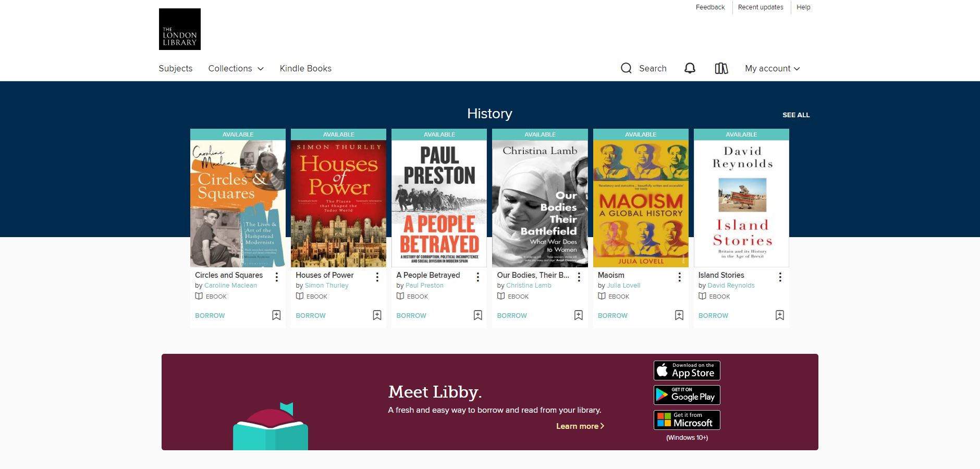Screen dimensions: 980x469
Task: Borrow the Our Bodies, Their Battlefield ebook
Action: pos(511,316)
